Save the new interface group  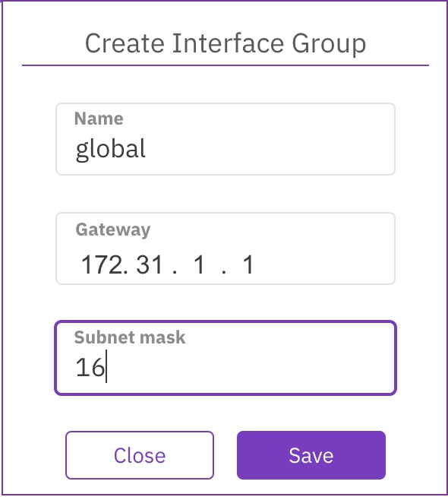tap(311, 455)
